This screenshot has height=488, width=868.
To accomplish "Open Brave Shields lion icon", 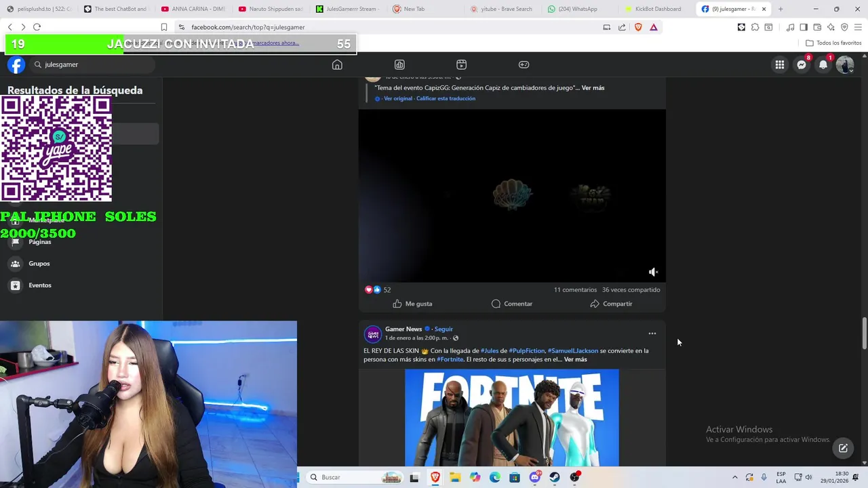I will click(638, 27).
